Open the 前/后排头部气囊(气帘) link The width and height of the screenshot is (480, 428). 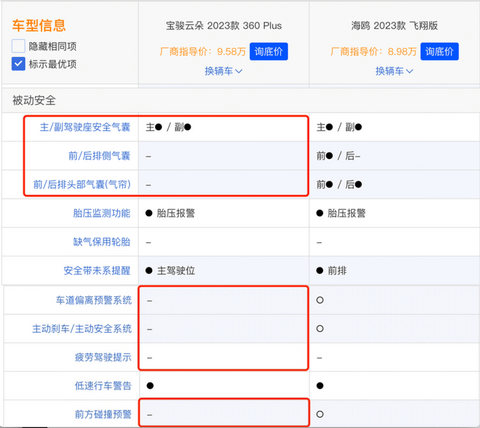(82, 184)
